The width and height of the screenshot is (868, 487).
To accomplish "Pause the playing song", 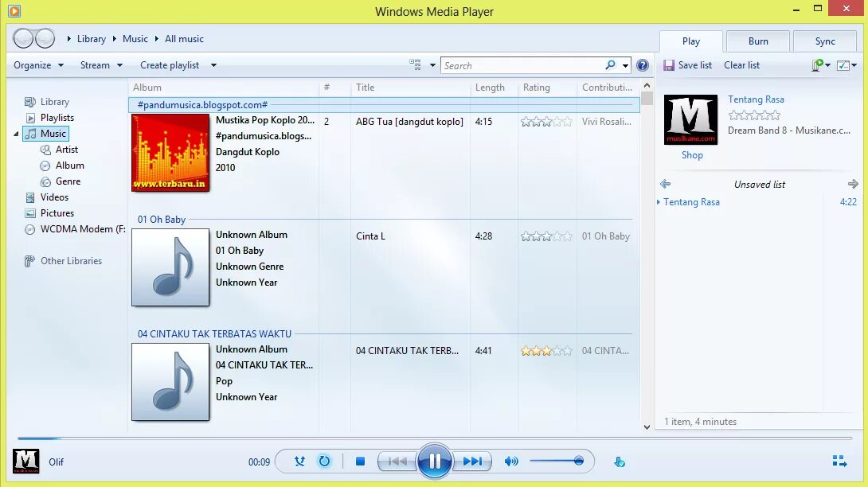I will click(435, 461).
